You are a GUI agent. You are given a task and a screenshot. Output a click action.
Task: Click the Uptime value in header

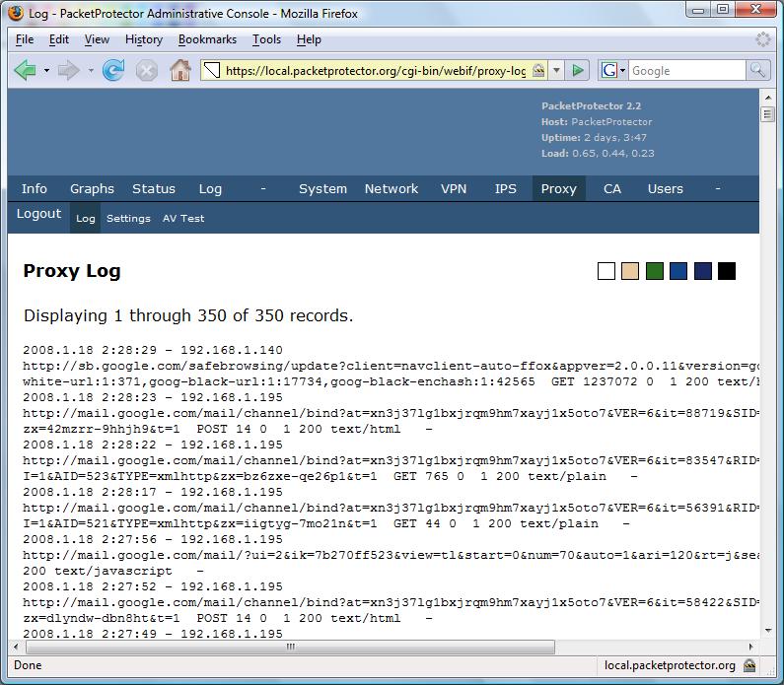615,137
